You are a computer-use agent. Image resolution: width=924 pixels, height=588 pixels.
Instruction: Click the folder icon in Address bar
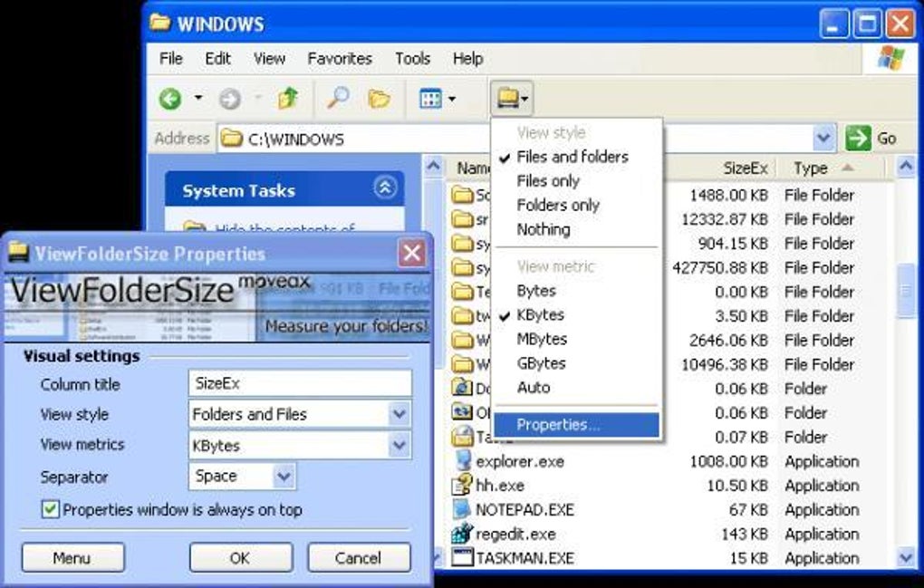(x=232, y=139)
